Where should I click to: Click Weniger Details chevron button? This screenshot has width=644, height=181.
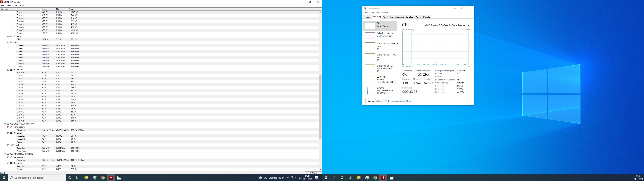pos(365,101)
